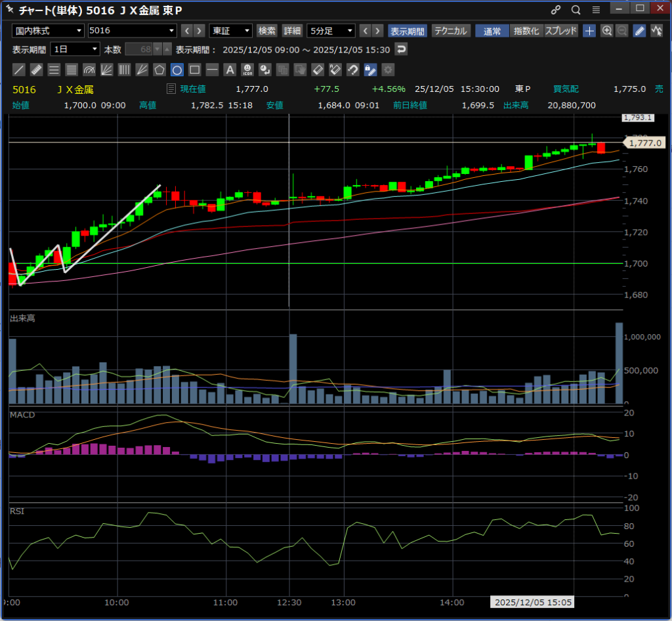Open the 国内株式 market type dropdown
672x621 pixels.
tap(49, 31)
